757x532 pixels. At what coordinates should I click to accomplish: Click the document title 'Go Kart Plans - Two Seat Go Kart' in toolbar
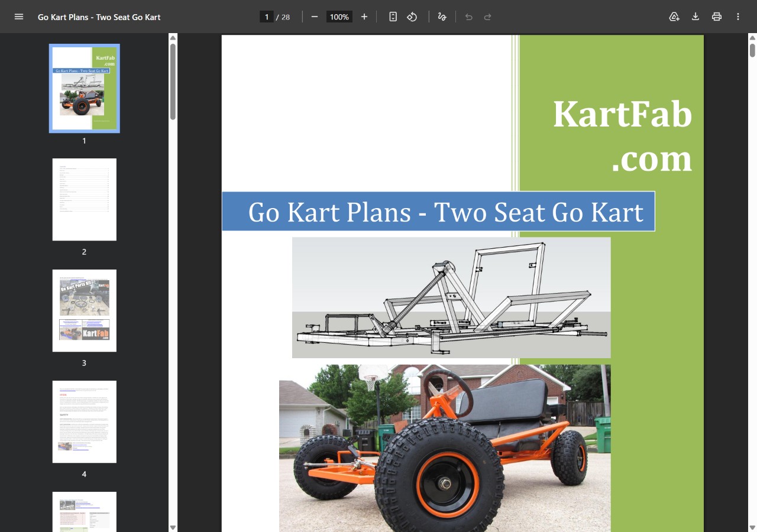click(99, 17)
